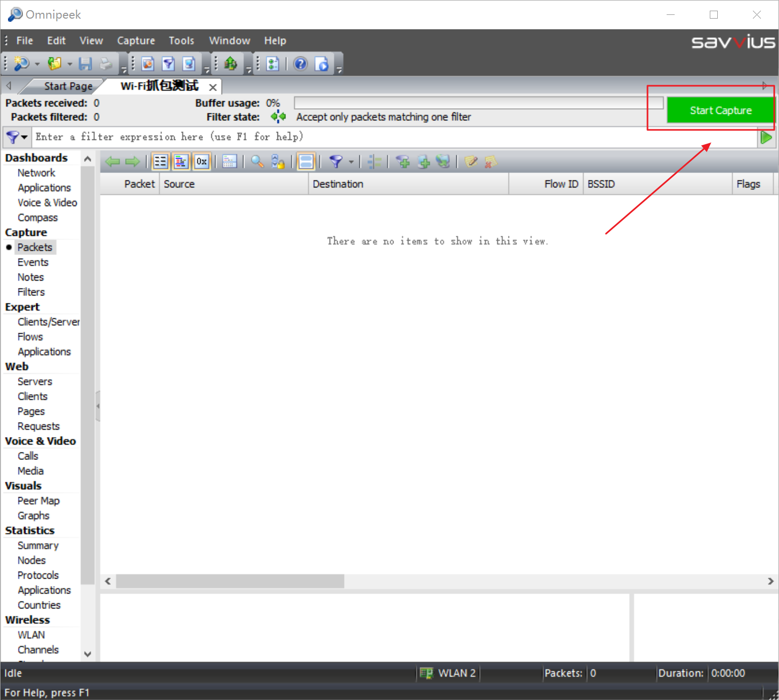Click the filter expression input field
The image size is (779, 700).
click(394, 137)
